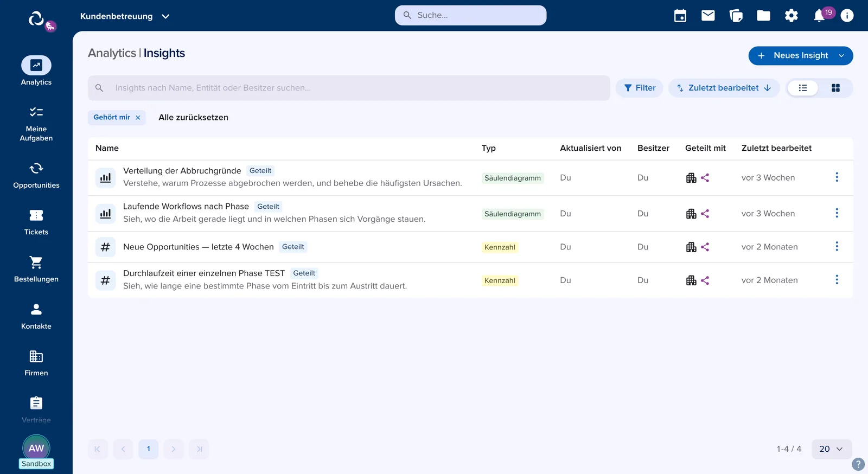Viewport: 868px width, 474px height.
Task: Click the Insights search input field
Action: click(x=349, y=88)
